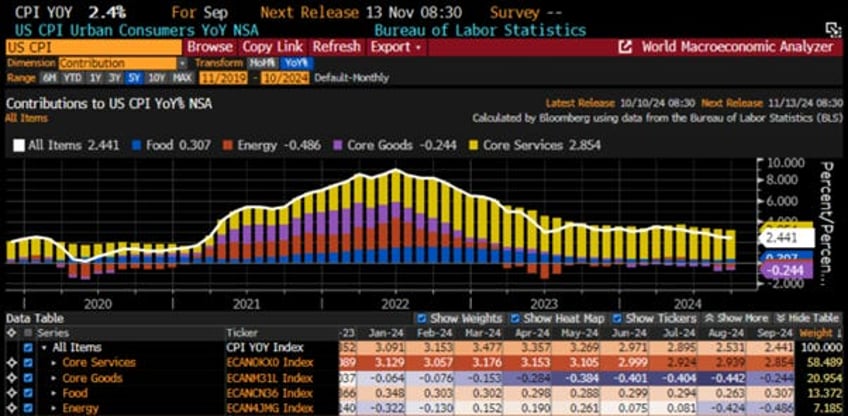
Task: Click the Energy orange legend swatch
Action: (x=228, y=146)
